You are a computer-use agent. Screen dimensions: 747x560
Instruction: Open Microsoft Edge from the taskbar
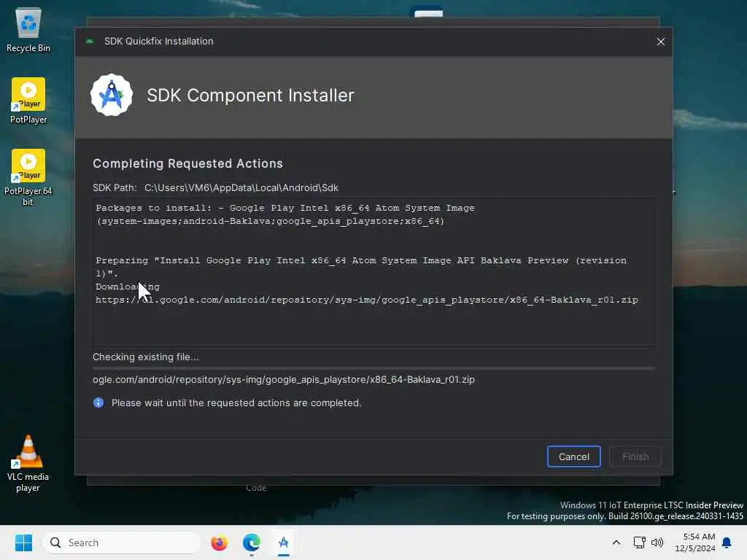(x=252, y=542)
